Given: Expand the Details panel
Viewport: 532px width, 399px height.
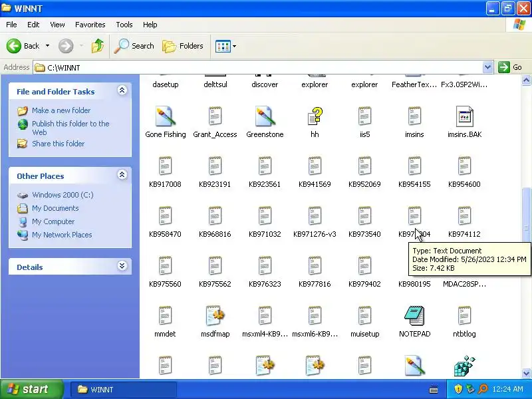Looking at the screenshot, I should coord(122,265).
